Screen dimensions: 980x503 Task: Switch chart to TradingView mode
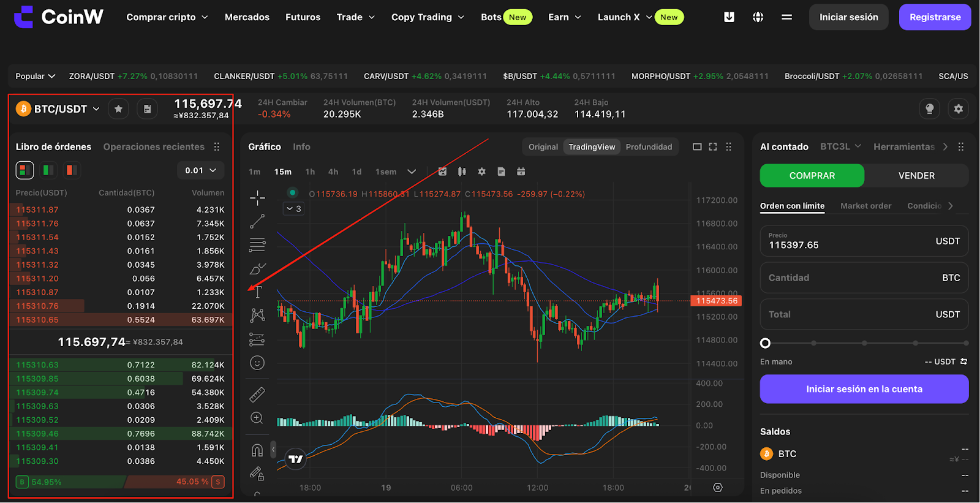tap(592, 147)
